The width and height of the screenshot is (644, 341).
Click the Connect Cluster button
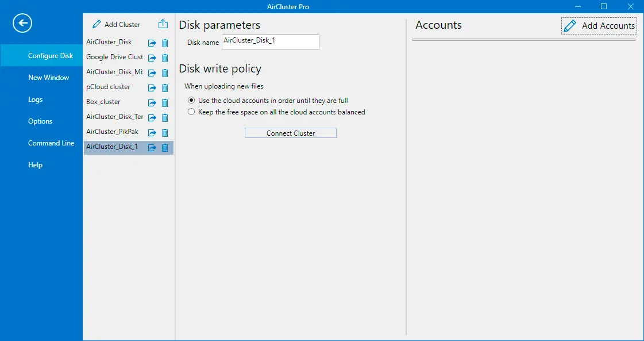tap(290, 133)
